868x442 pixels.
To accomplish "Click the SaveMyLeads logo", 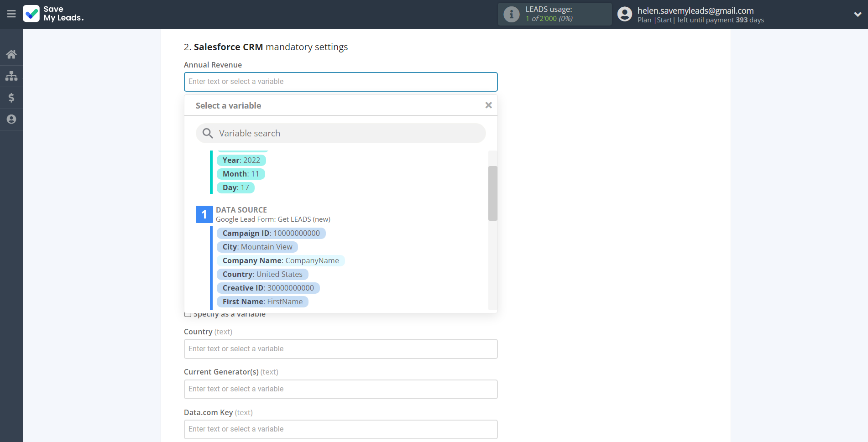I will (53, 14).
